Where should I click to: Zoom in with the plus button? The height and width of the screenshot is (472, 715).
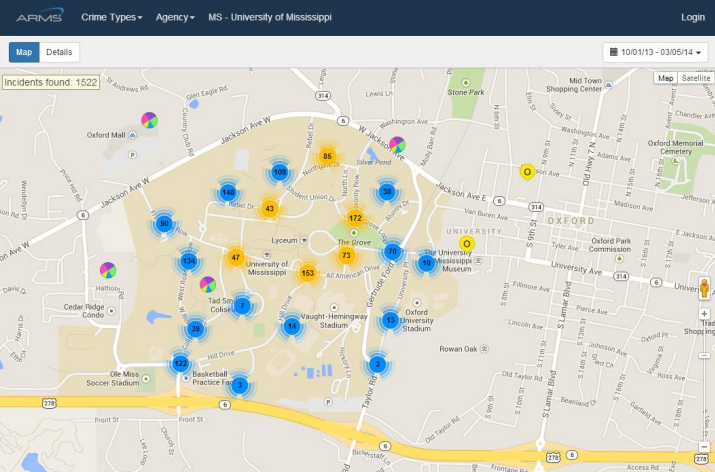(704, 314)
